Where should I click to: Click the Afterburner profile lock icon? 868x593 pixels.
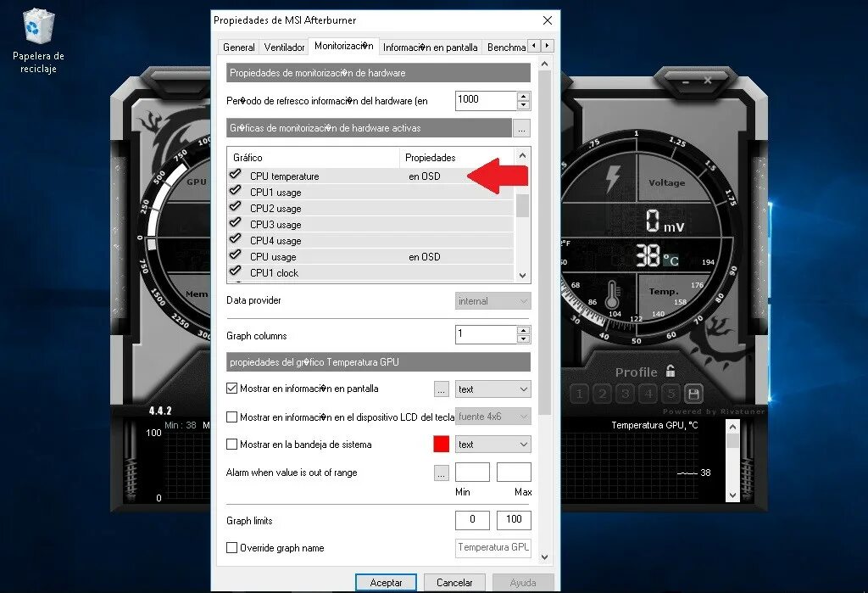tap(670, 371)
